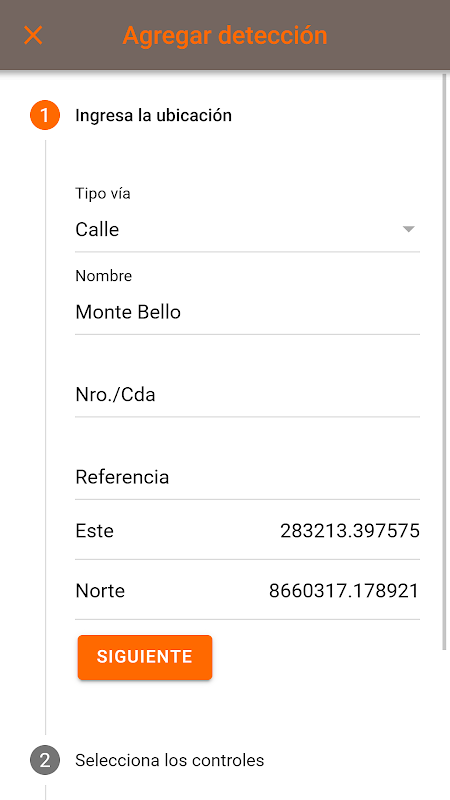Close the Agregar detección screen with X

coord(33,35)
